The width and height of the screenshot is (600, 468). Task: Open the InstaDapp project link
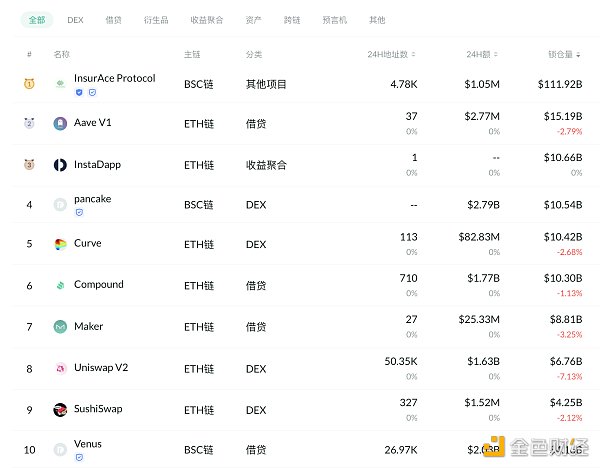97,165
